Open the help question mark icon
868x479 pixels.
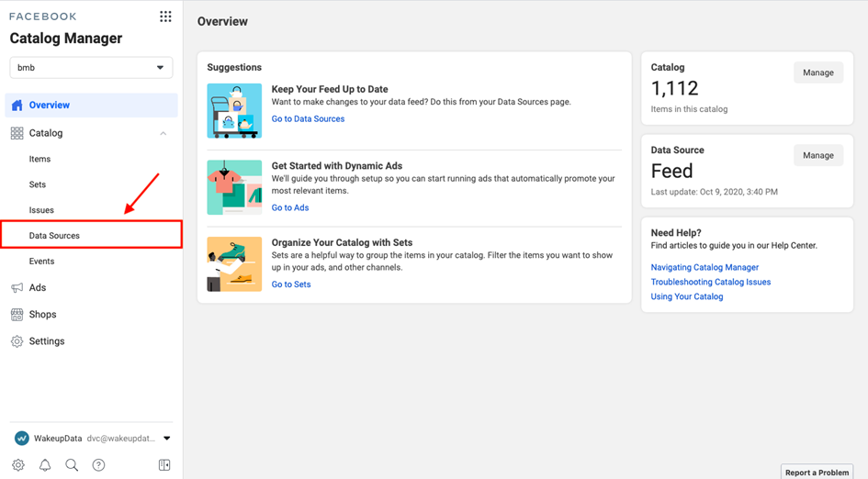98,465
